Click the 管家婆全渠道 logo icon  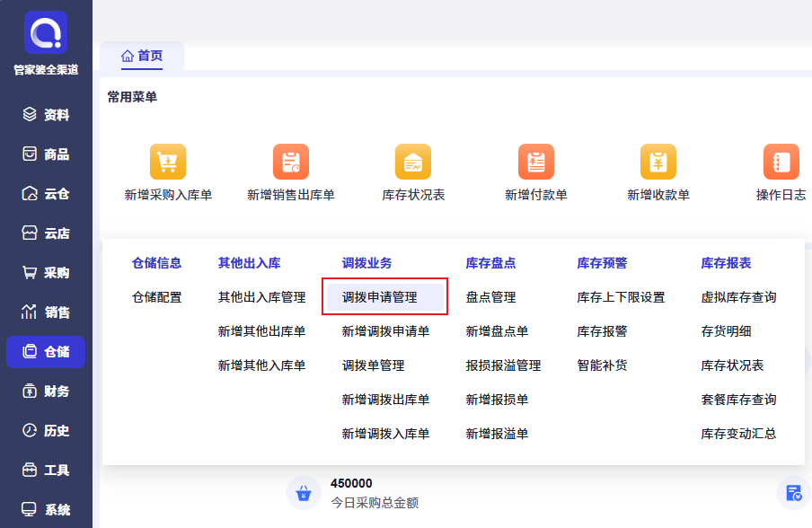pos(46,32)
